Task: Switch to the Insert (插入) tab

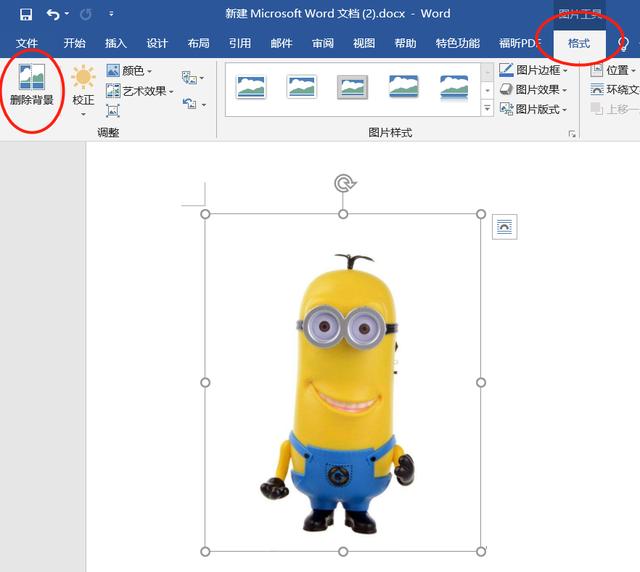Action: (x=116, y=44)
